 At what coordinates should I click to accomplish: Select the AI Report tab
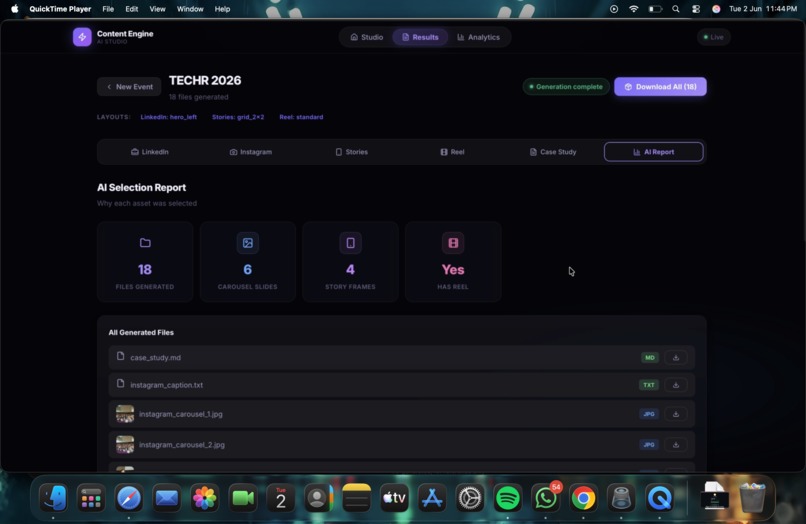654,152
